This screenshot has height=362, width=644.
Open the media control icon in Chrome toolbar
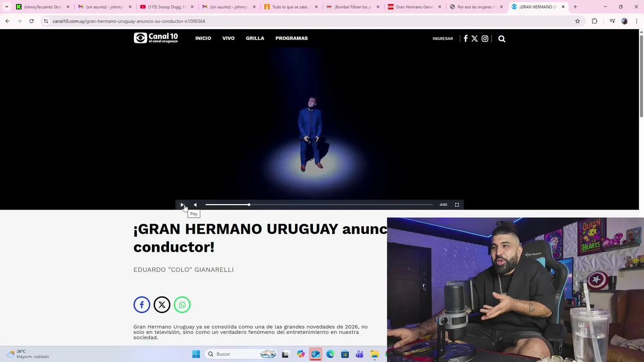coord(612,21)
